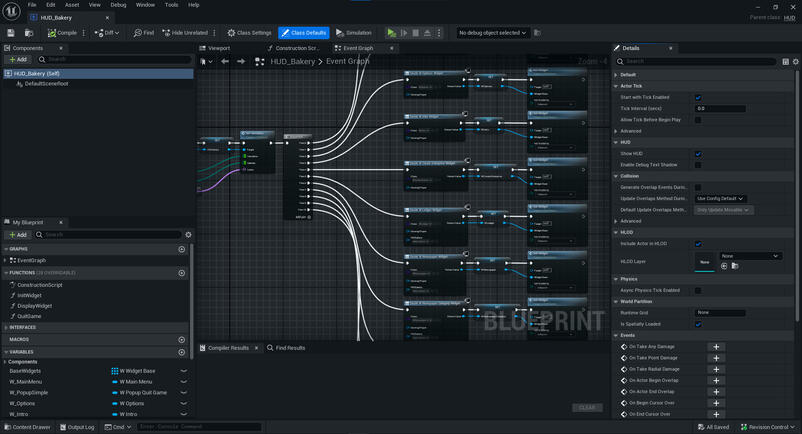Expand the Default section in Details
The height and width of the screenshot is (434, 802).
[616, 75]
